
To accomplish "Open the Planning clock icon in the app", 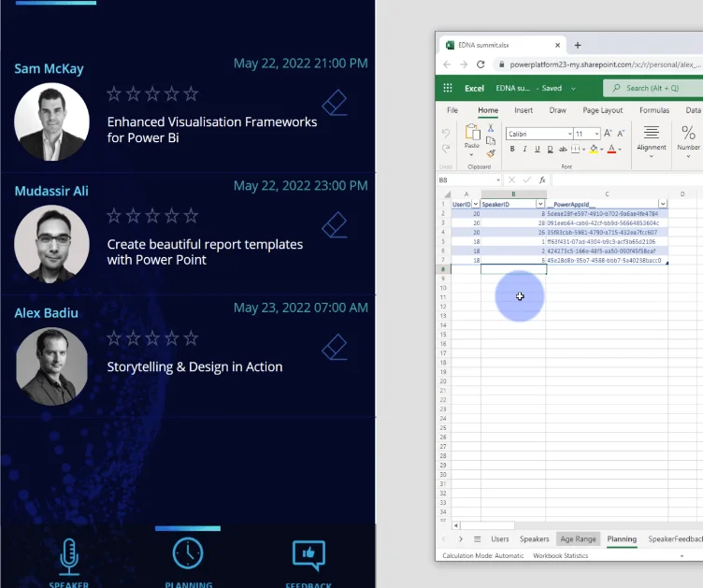I will (x=188, y=553).
